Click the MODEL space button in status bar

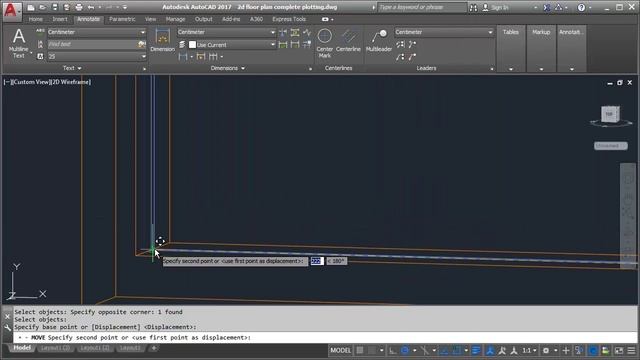point(340,350)
